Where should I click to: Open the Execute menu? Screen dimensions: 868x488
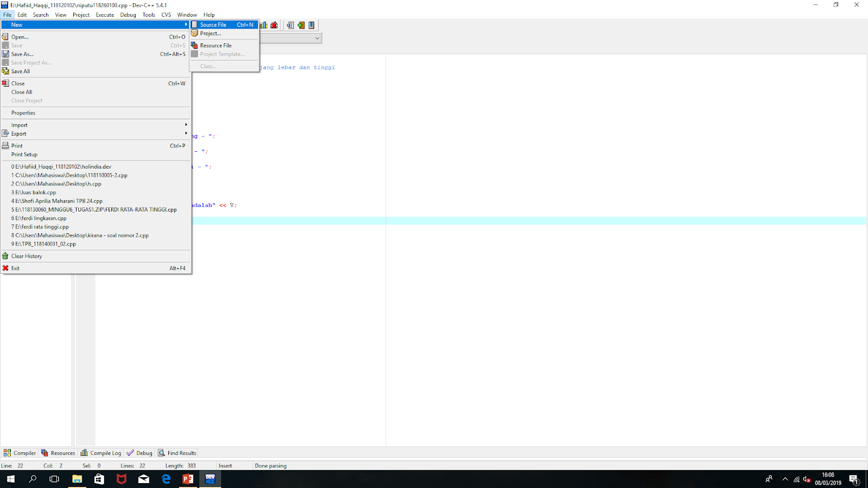(x=105, y=15)
